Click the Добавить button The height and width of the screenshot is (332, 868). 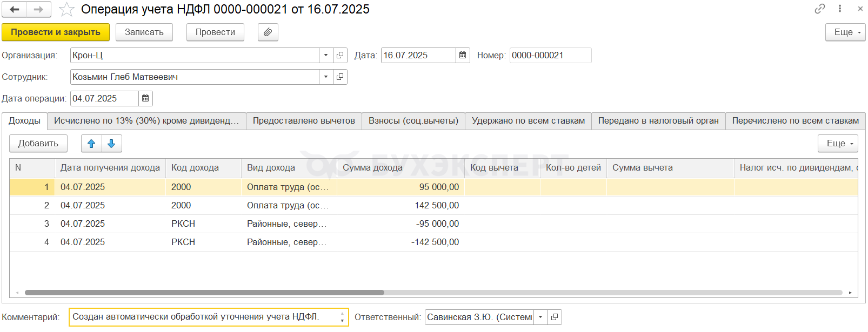(x=38, y=144)
